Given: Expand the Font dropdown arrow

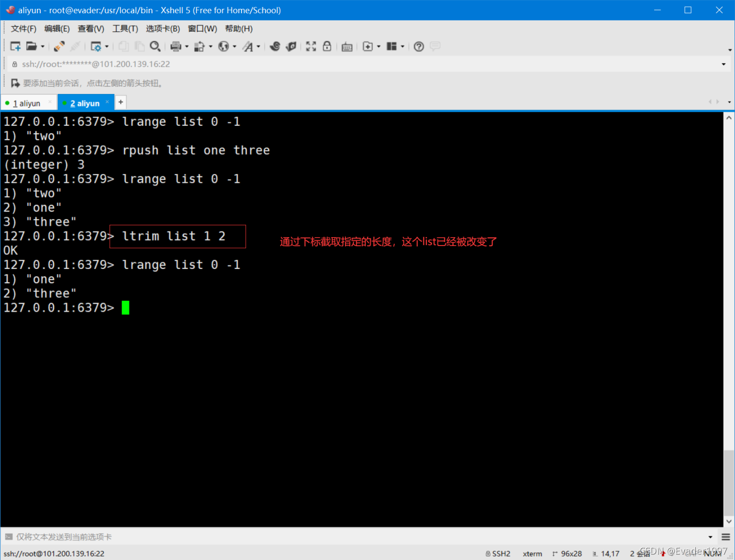Looking at the screenshot, I should [258, 47].
